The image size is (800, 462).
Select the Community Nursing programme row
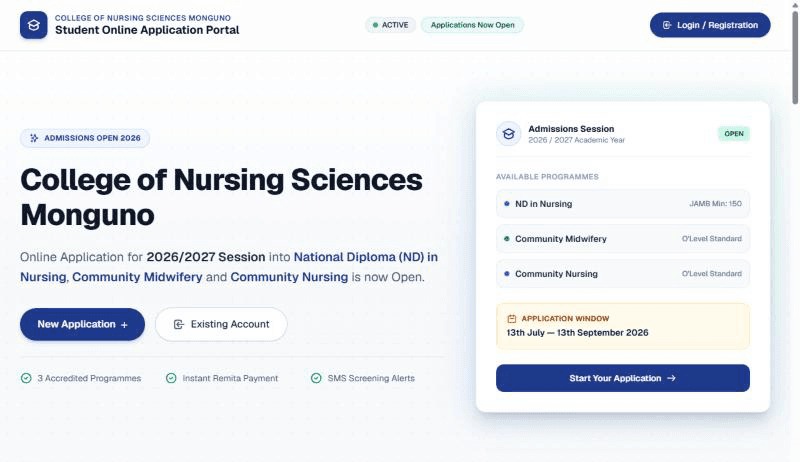(622, 274)
